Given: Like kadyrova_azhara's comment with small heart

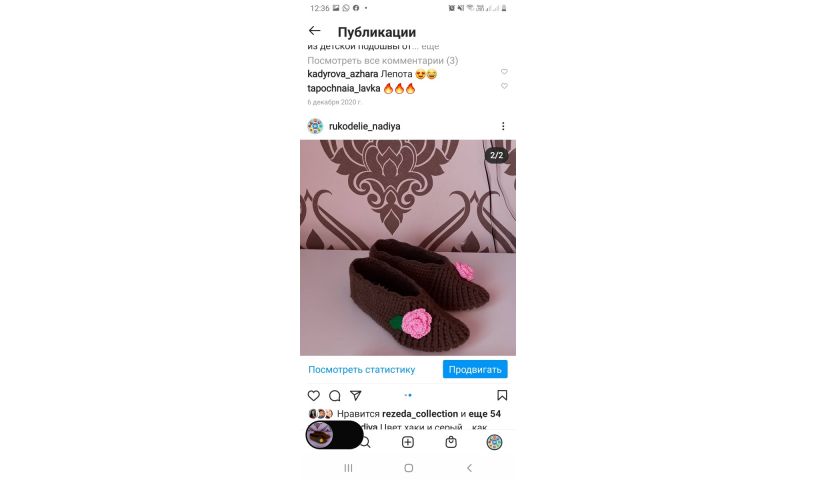Looking at the screenshot, I should point(504,72).
